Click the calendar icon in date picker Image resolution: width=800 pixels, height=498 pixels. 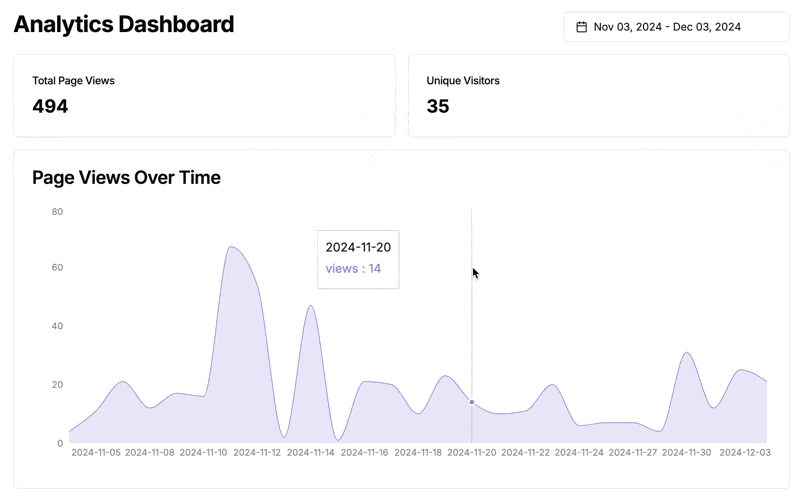pos(581,27)
